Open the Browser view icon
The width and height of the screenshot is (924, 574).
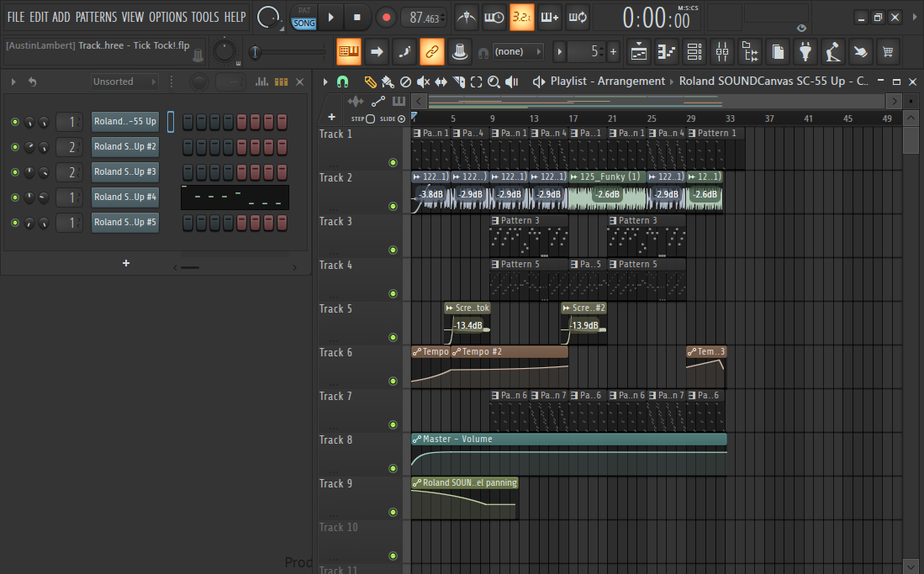click(x=750, y=52)
